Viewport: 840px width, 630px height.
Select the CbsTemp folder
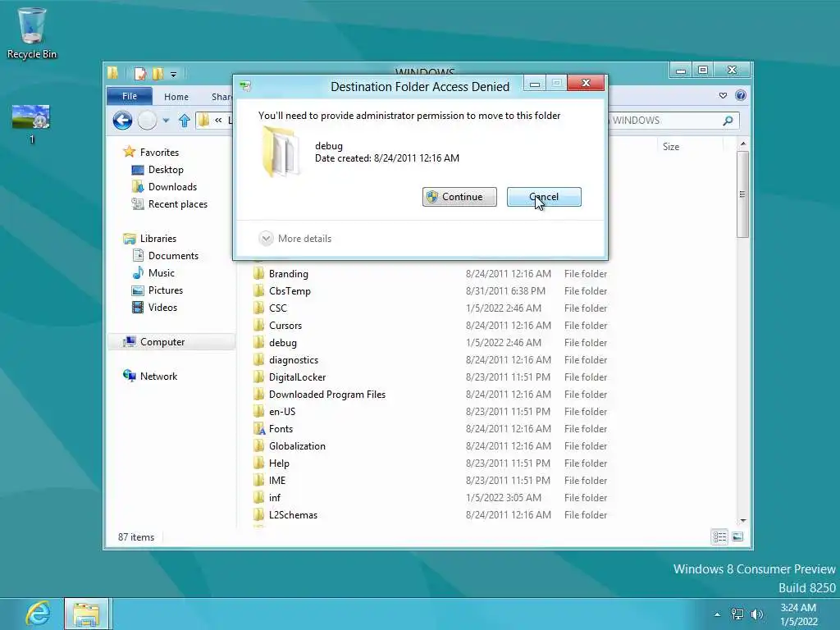pyautogui.click(x=290, y=291)
